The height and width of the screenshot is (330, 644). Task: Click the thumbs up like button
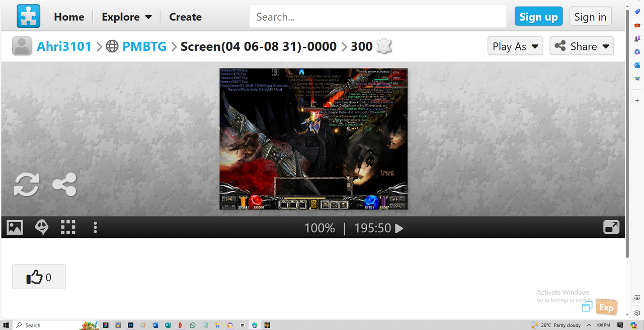tap(39, 277)
